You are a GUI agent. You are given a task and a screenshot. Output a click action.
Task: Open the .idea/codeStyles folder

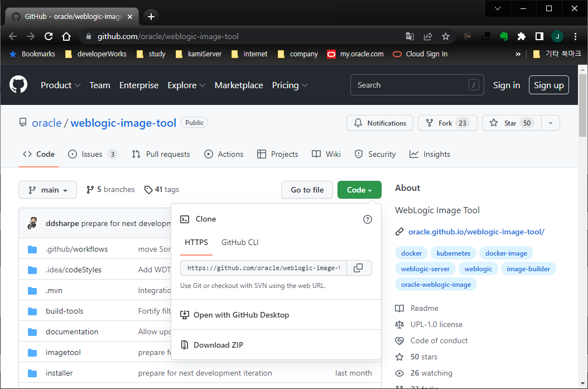click(74, 270)
